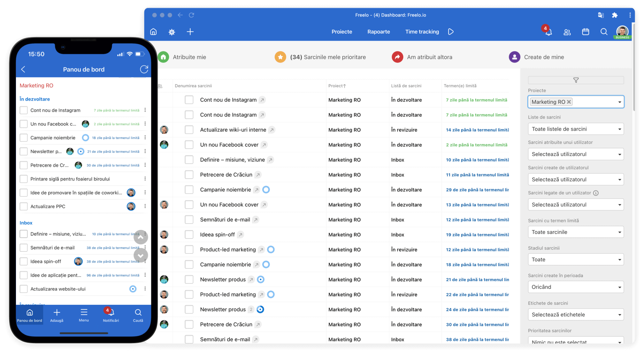Open Sarcini legate de un utilizator dropdown

tap(576, 204)
